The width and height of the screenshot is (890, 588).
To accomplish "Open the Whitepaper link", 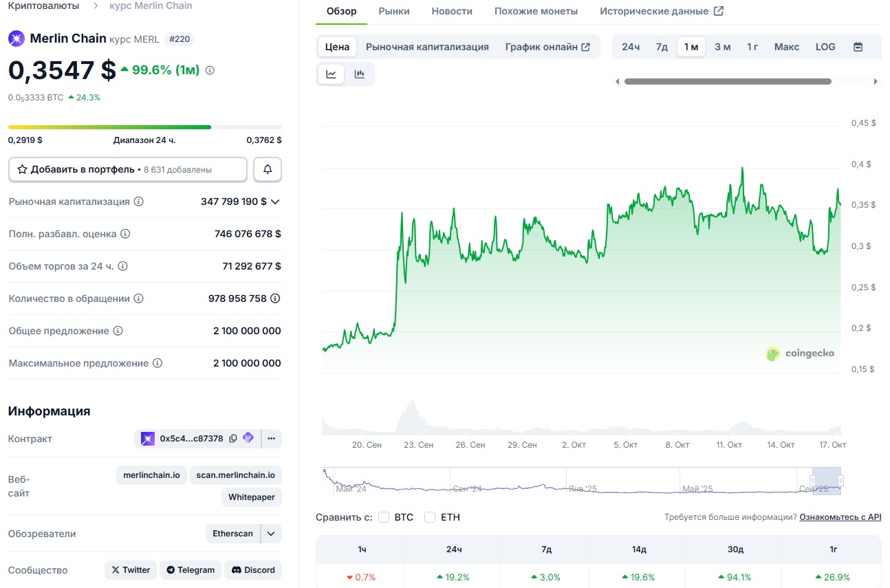I will 252,497.
